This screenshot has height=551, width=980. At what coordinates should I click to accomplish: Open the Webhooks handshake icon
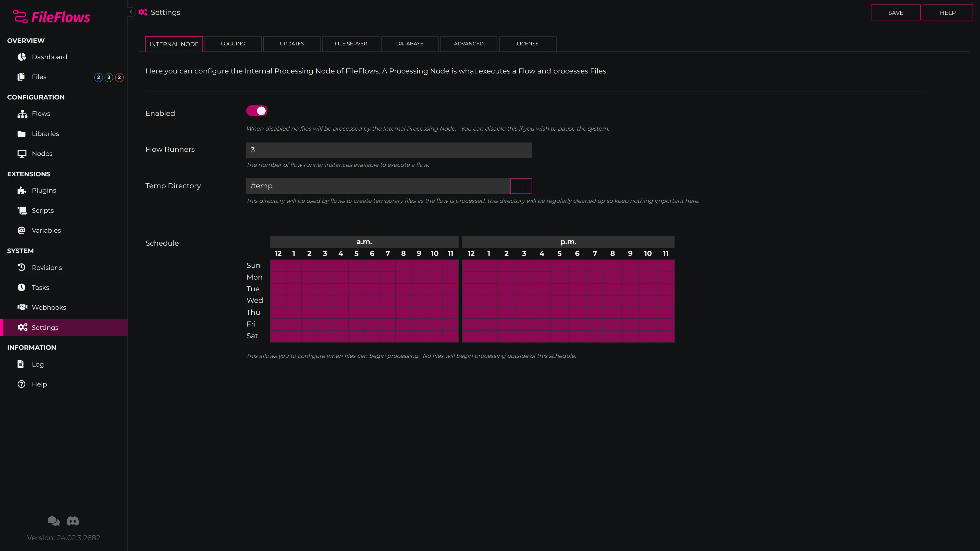pos(22,307)
